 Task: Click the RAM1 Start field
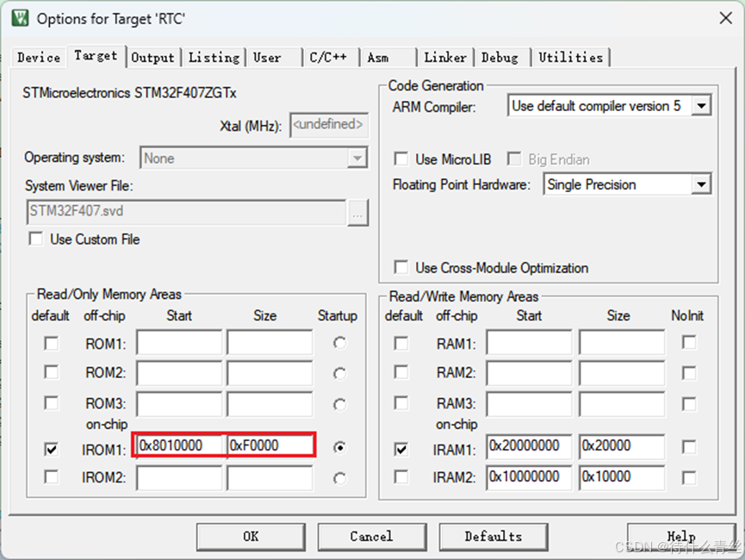tap(529, 342)
